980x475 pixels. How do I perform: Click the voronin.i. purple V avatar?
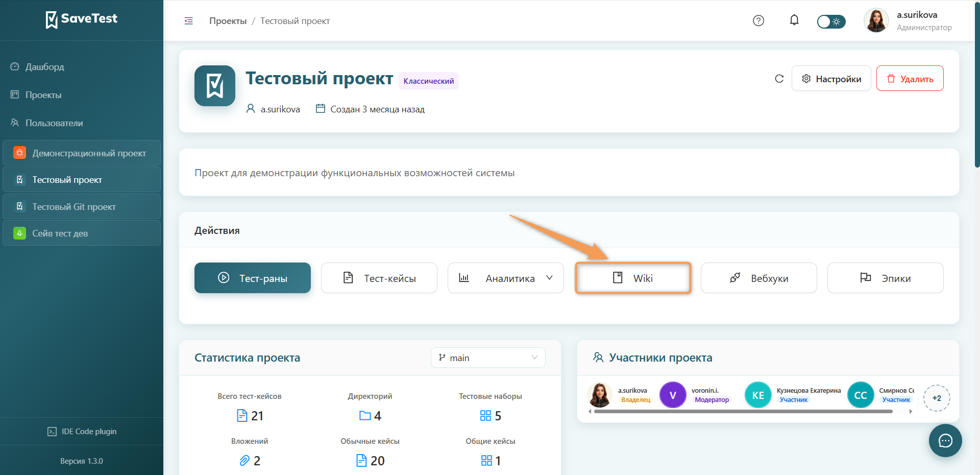coord(673,395)
